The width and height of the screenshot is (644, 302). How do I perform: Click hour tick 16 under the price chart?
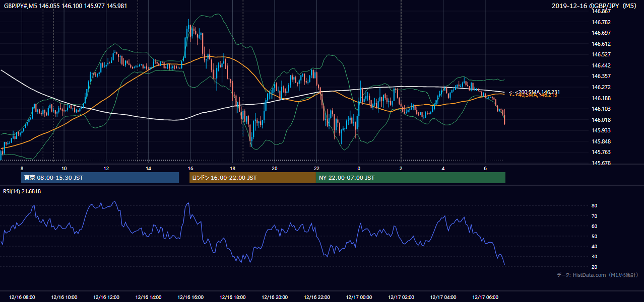click(190, 168)
